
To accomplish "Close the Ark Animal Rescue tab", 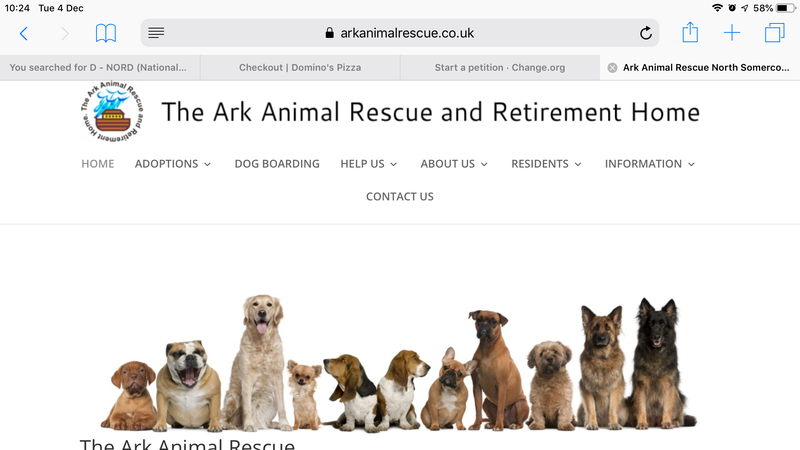I will (612, 68).
